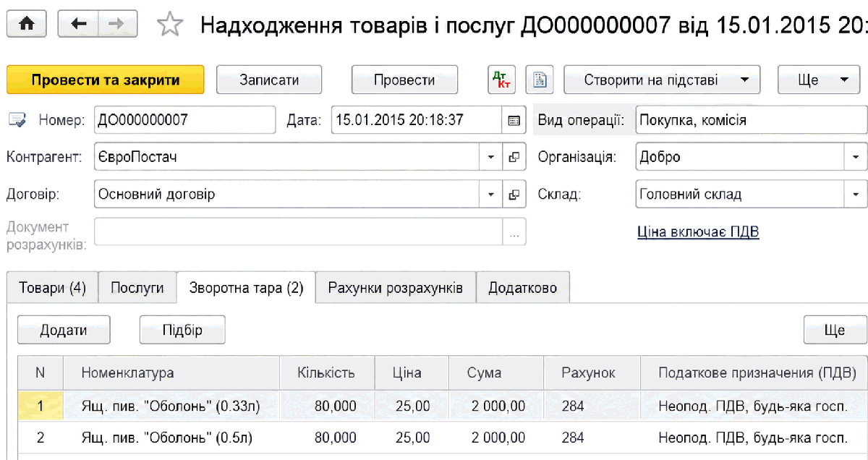Switch to the Товари (4) tab
The height and width of the screenshot is (460, 868).
click(53, 288)
